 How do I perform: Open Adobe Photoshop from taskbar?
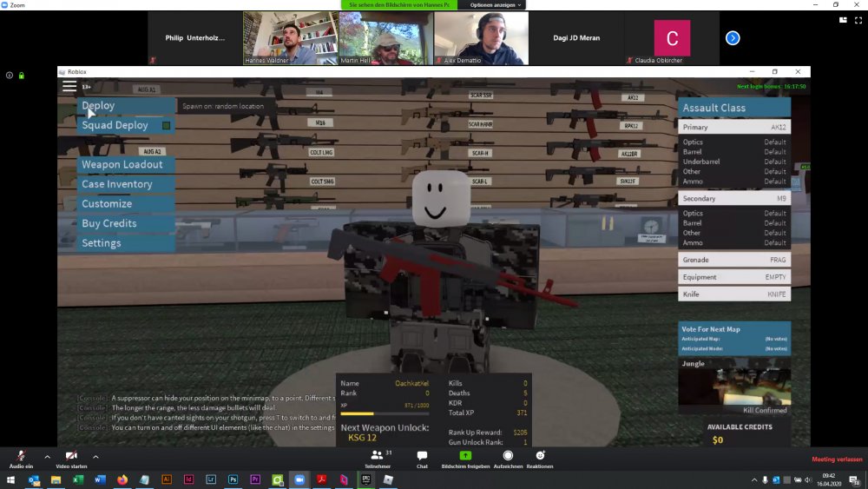(233, 479)
